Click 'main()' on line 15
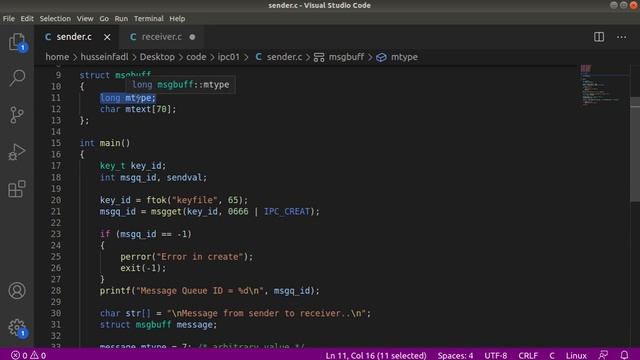Image resolution: width=640 pixels, height=360 pixels. (x=115, y=143)
